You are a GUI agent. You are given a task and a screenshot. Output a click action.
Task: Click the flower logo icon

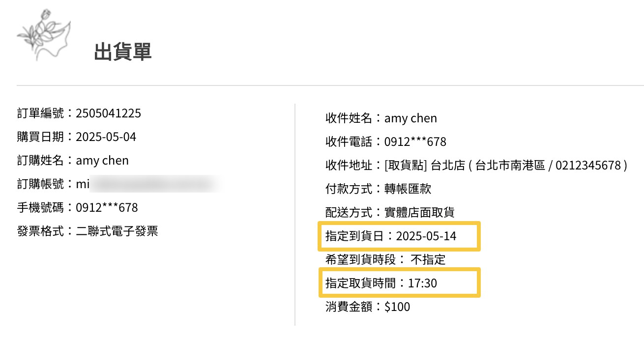pos(44,34)
